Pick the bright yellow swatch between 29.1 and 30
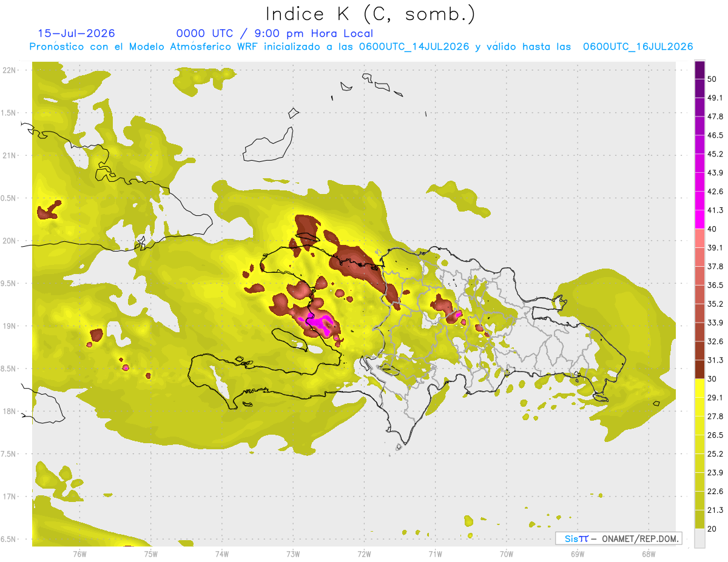 click(x=700, y=388)
